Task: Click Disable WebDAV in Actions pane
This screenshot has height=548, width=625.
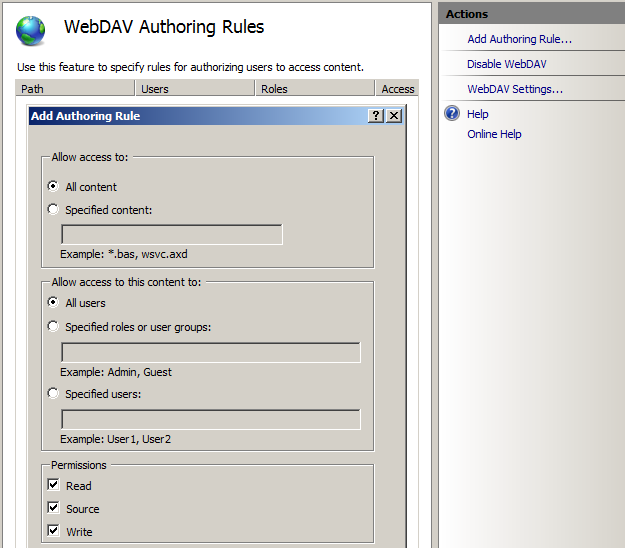Action: pyautogui.click(x=507, y=64)
